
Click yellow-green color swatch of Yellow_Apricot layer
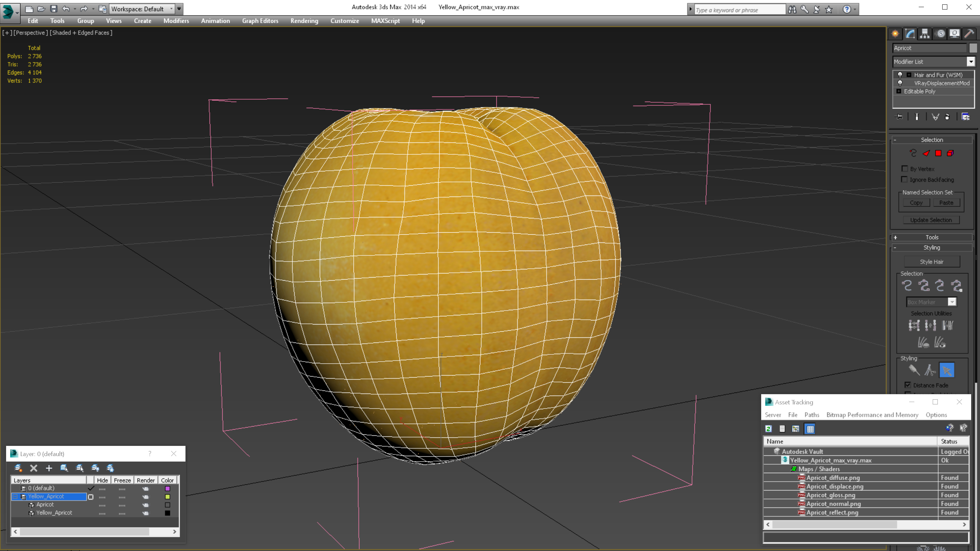(167, 497)
